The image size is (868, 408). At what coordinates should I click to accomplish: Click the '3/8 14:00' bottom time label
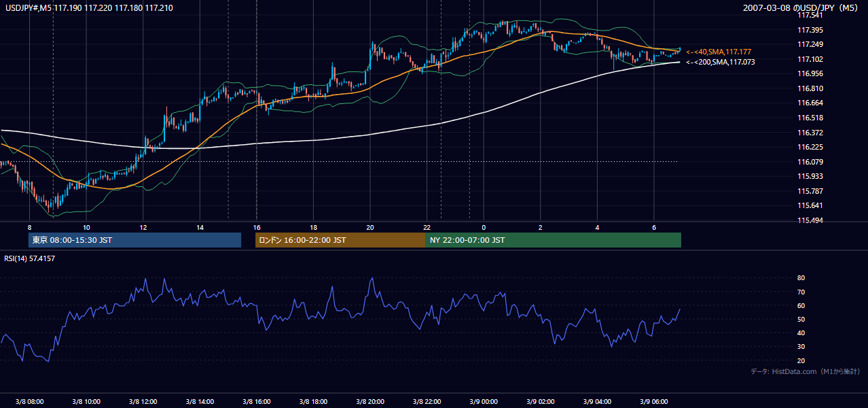pos(200,401)
